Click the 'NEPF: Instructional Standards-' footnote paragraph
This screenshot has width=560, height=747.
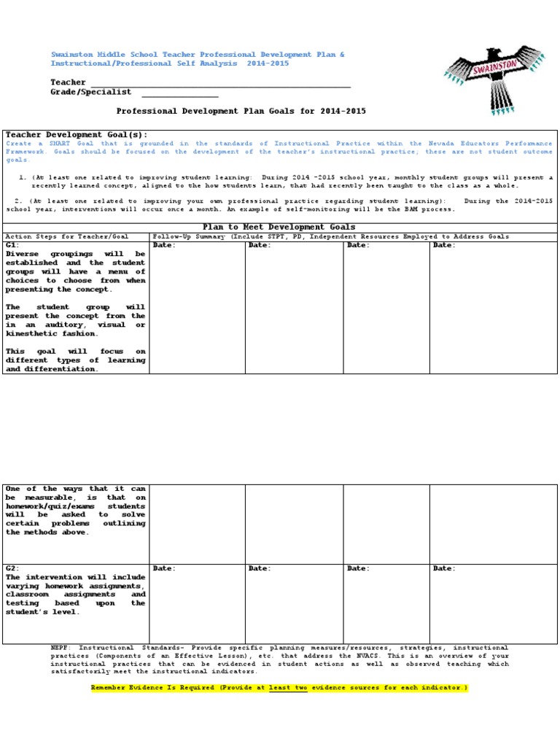click(279, 659)
